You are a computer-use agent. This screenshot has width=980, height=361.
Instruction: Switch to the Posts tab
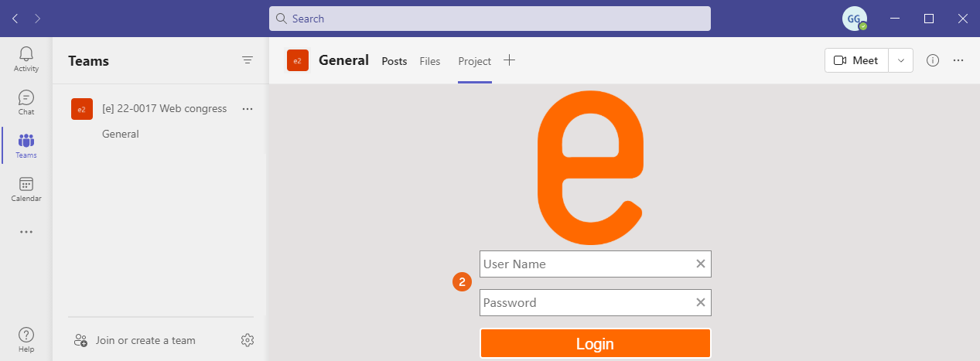(x=394, y=61)
